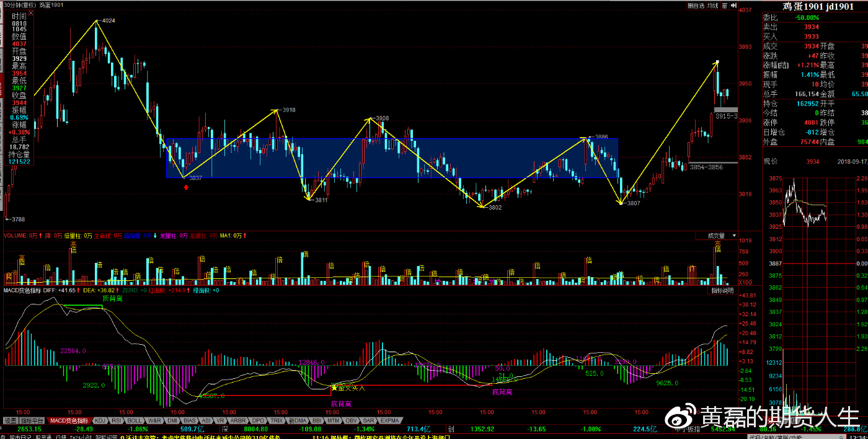The width and height of the screenshot is (868, 439).
Task: Switch to the BBI indicator tab
Action: pos(317,420)
